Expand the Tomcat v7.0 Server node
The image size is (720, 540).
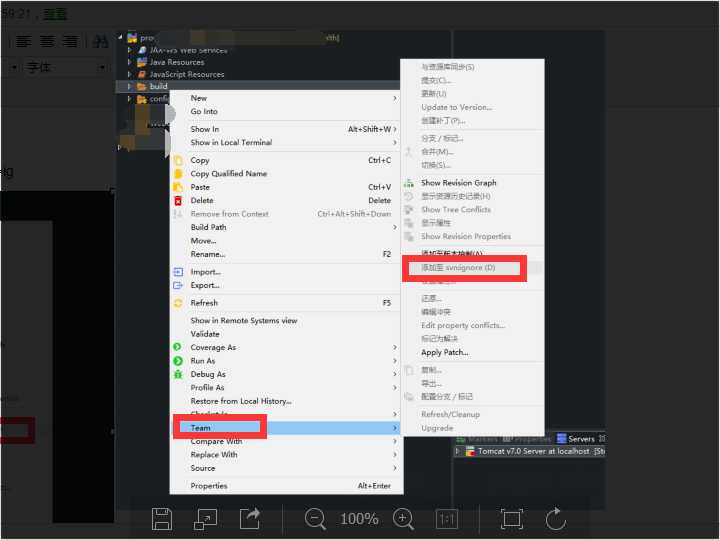457,451
